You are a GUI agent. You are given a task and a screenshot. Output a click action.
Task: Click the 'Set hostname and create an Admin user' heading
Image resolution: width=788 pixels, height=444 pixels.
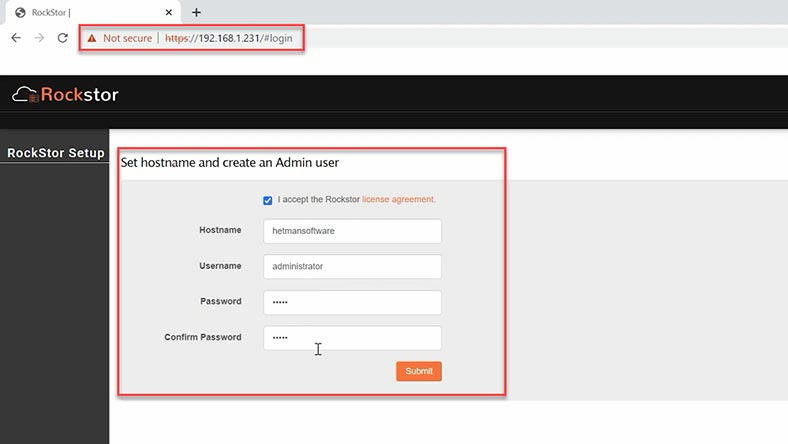coord(230,162)
